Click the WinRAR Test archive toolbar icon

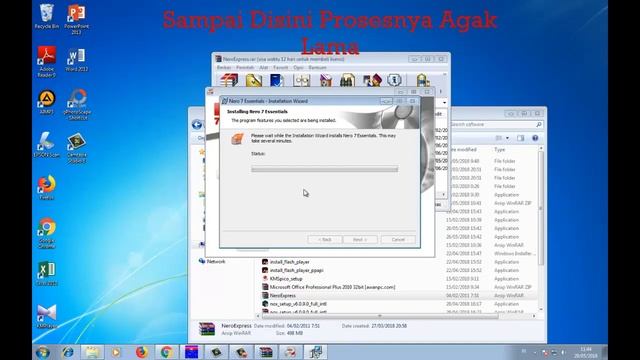[x=277, y=80]
